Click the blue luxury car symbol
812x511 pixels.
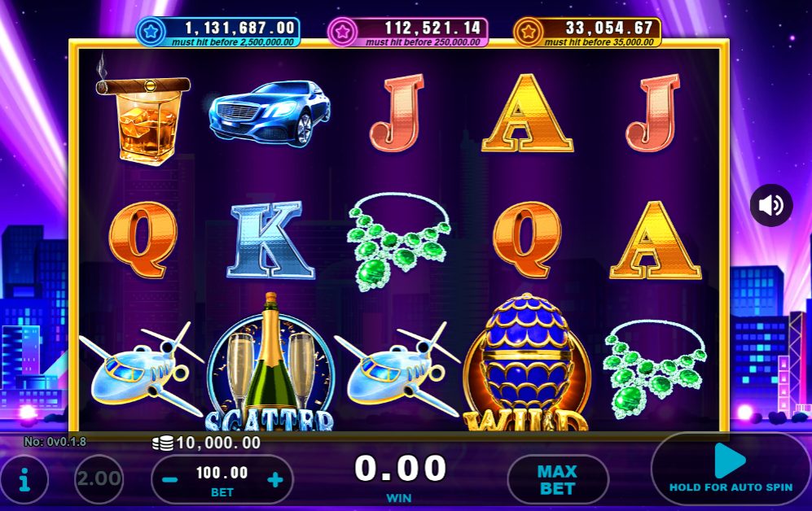(x=270, y=113)
